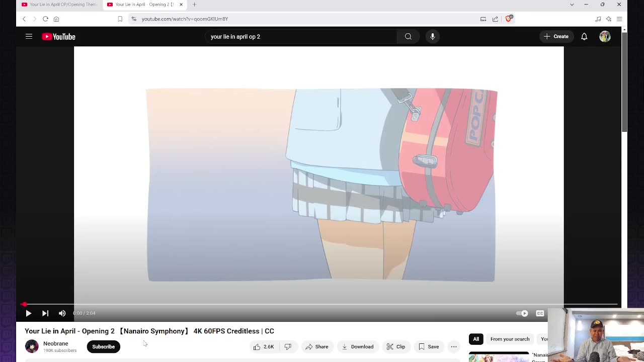Click the page vertical scrollbar
Image resolution: width=644 pixels, height=362 pixels.
coord(624,83)
